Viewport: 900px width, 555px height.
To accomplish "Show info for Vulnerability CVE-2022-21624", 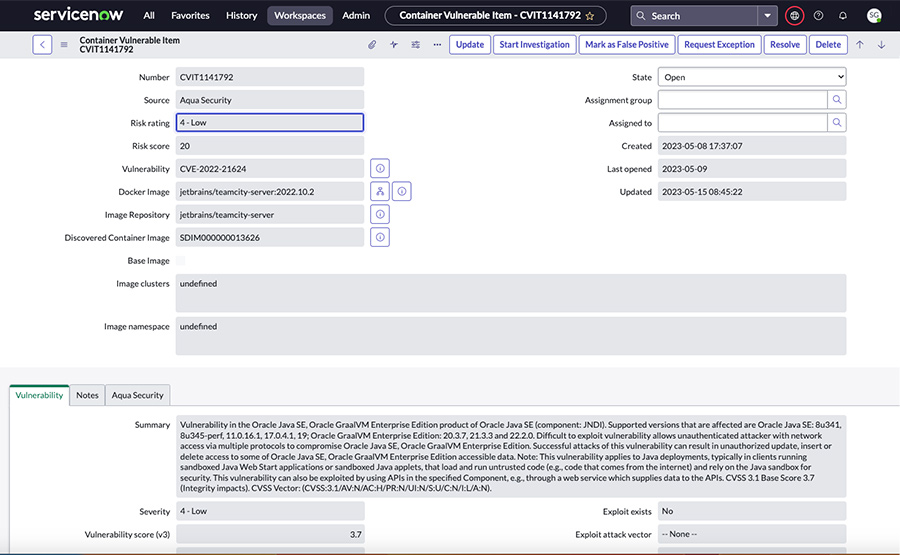I will click(x=380, y=169).
